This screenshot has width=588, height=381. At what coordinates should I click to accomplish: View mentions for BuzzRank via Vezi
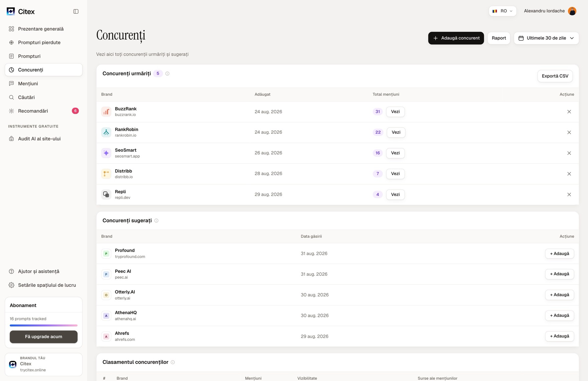pos(395,112)
